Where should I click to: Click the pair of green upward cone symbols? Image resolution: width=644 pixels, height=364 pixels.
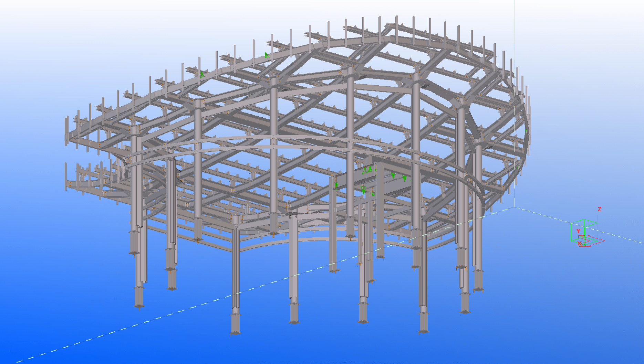tap(367, 170)
